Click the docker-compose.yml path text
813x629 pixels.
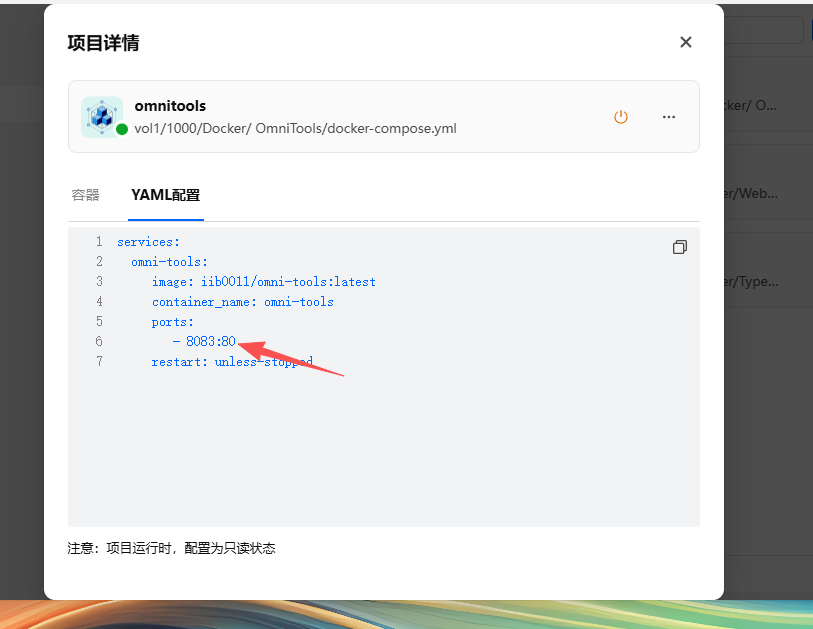[x=296, y=129]
